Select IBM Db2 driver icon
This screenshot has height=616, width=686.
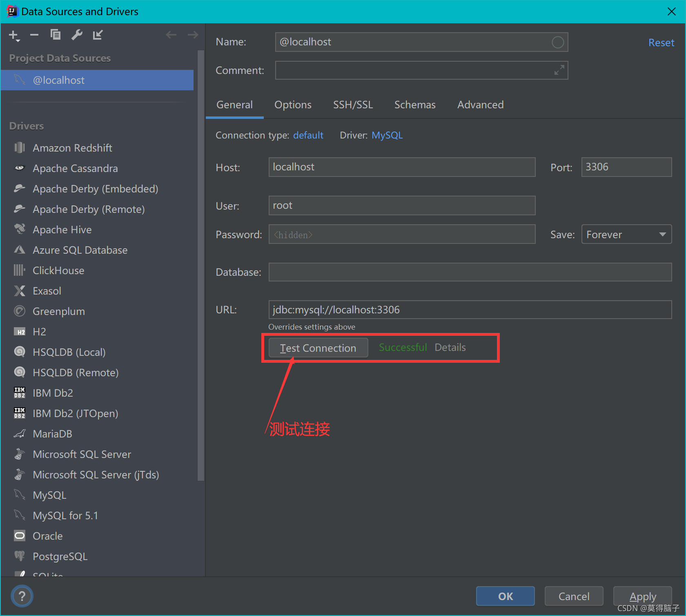point(20,393)
